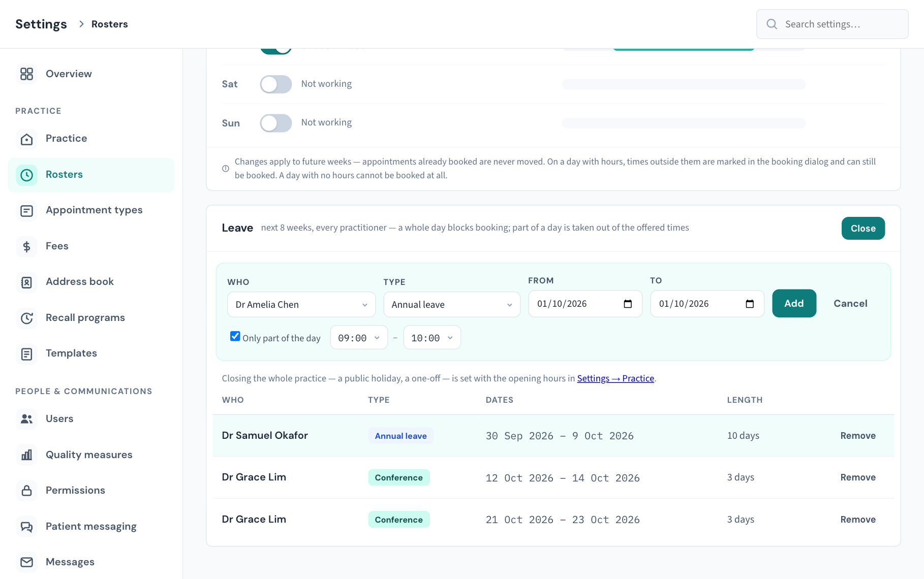
Task: Open the Who practitioner dropdown
Action: click(301, 305)
